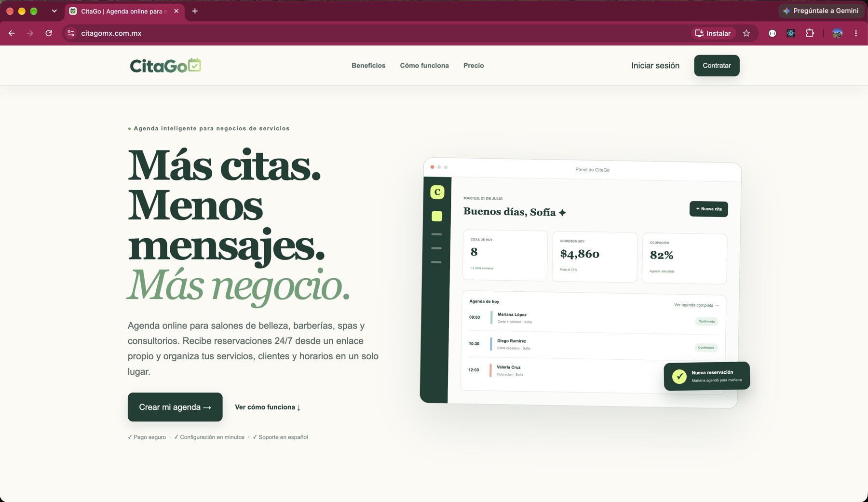Open the Precio nav item
Screen dimensions: 868x502
pyautogui.click(x=474, y=66)
